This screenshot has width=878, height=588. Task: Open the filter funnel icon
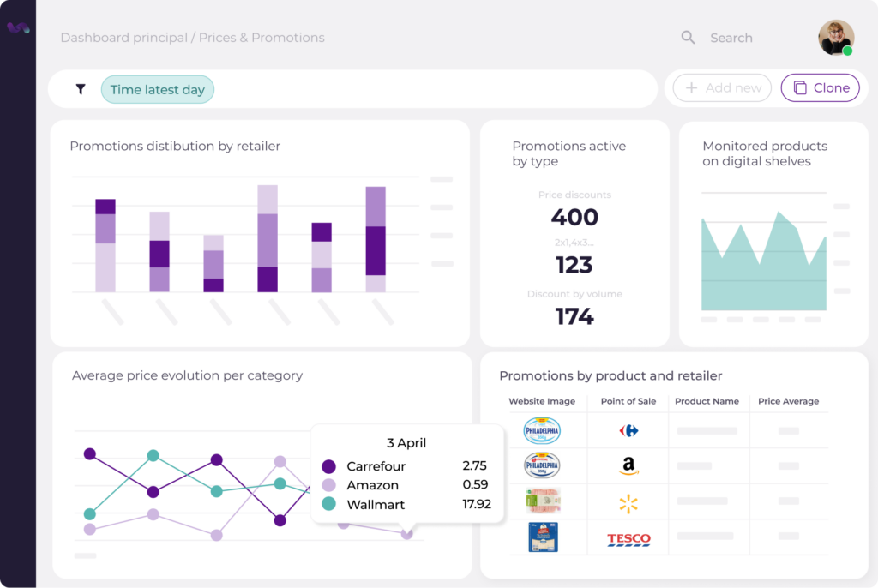pyautogui.click(x=81, y=87)
